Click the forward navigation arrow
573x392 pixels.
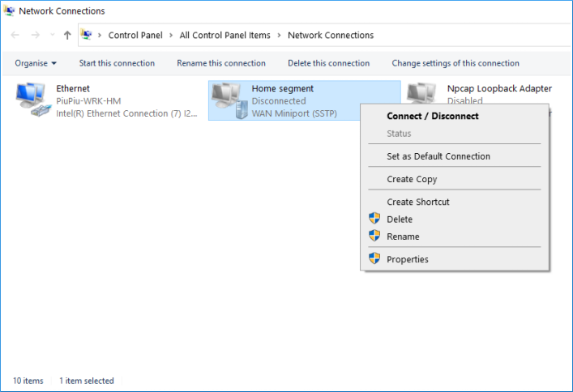pyautogui.click(x=35, y=36)
